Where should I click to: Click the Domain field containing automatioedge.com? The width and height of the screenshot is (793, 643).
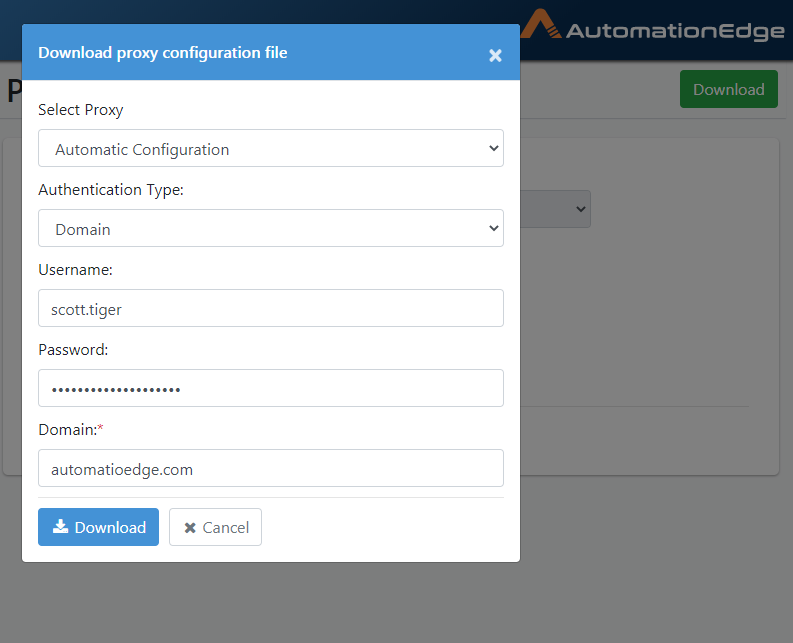click(x=271, y=468)
